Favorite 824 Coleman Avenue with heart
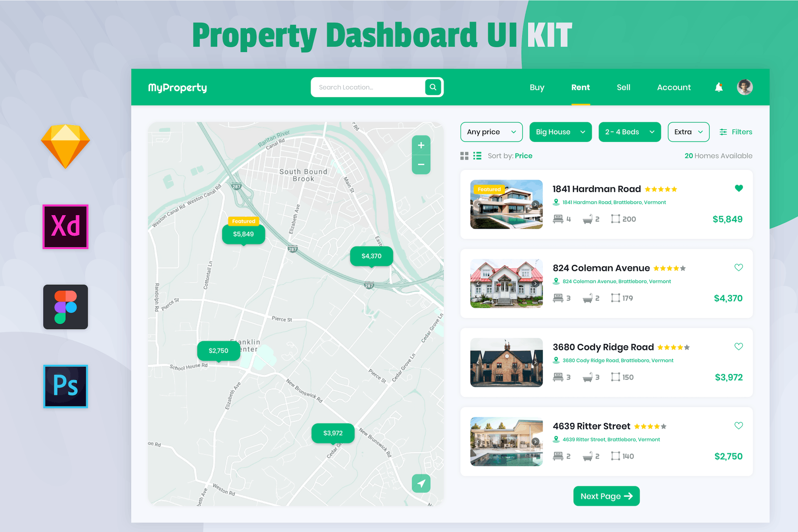The width and height of the screenshot is (798, 532). coord(739,267)
